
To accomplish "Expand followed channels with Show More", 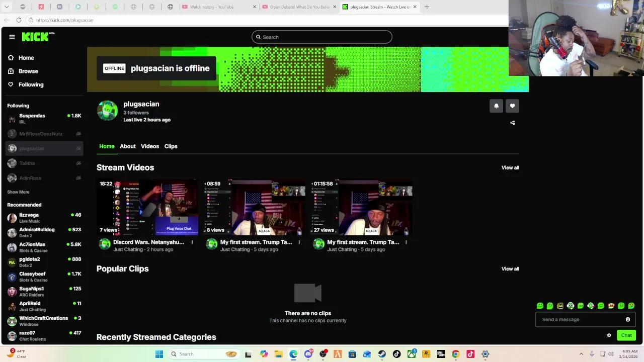I will [x=18, y=192].
